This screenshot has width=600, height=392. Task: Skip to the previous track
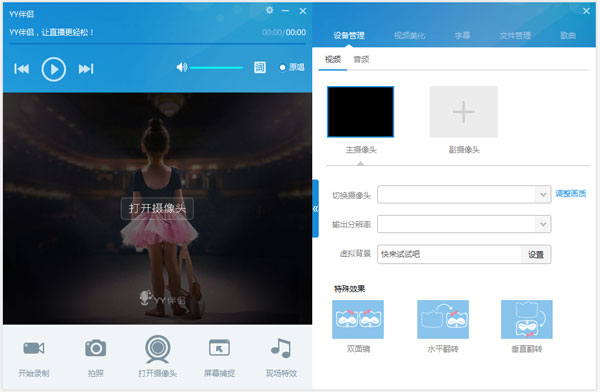click(21, 69)
